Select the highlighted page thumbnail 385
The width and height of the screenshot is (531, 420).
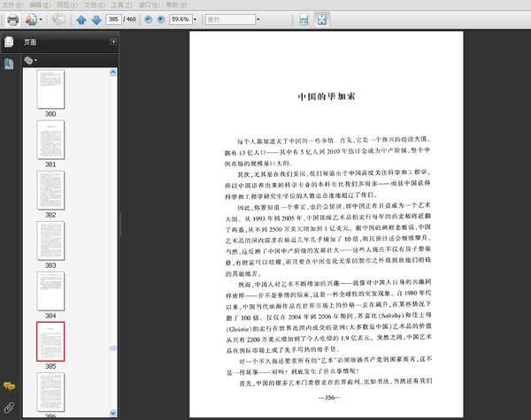coord(50,341)
